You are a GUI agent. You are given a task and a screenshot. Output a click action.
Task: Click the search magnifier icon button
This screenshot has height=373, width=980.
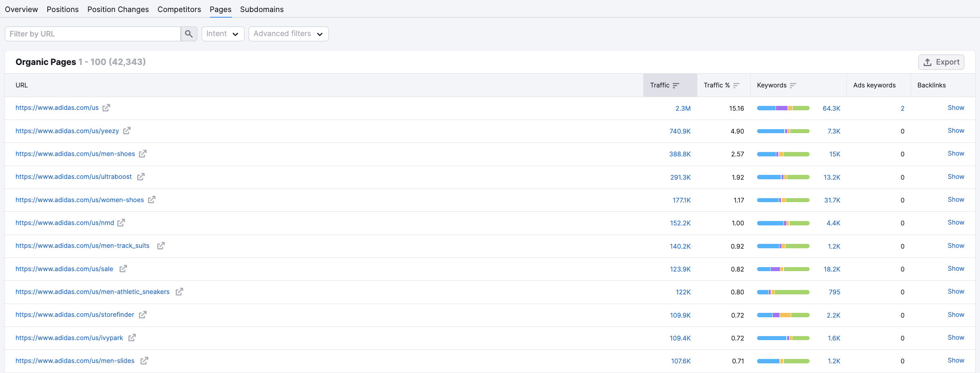189,34
